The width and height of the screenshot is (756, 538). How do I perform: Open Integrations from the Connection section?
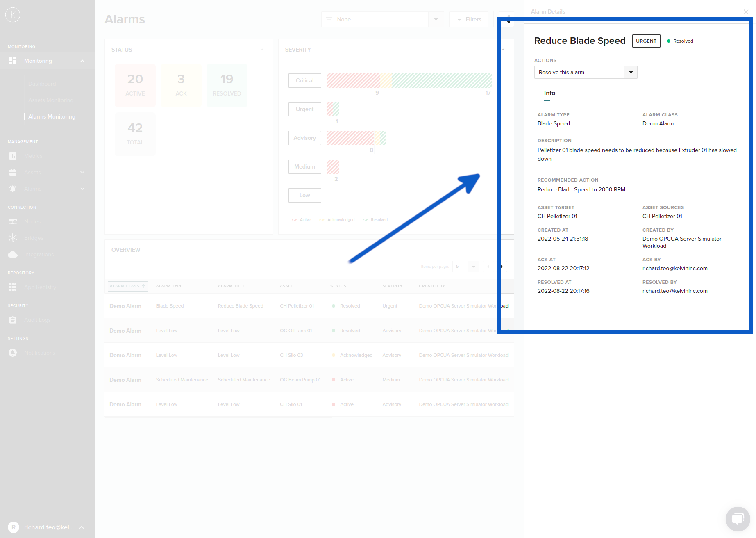(x=13, y=254)
